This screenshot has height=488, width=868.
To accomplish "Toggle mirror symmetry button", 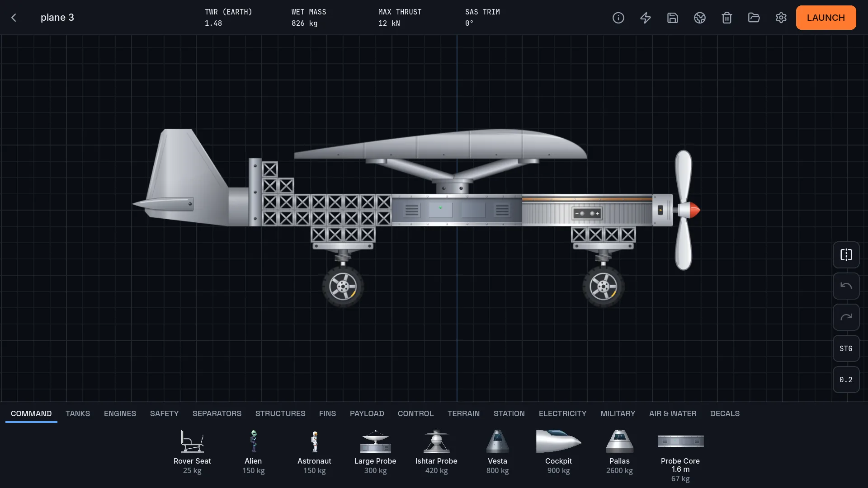I will pos(846,255).
